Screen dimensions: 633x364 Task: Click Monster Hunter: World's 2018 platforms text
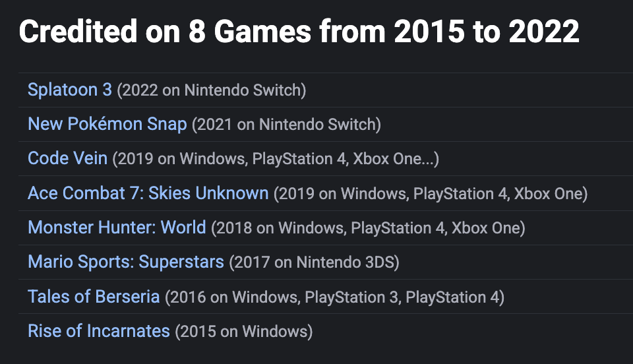368,228
